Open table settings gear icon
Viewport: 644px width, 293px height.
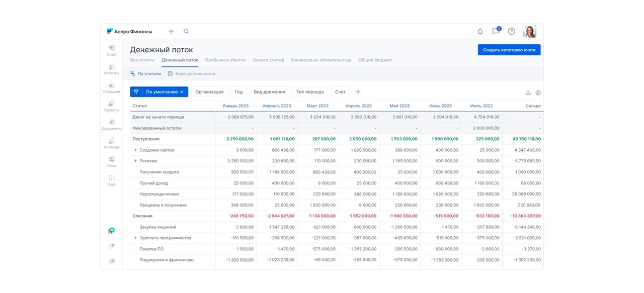pyautogui.click(x=538, y=92)
